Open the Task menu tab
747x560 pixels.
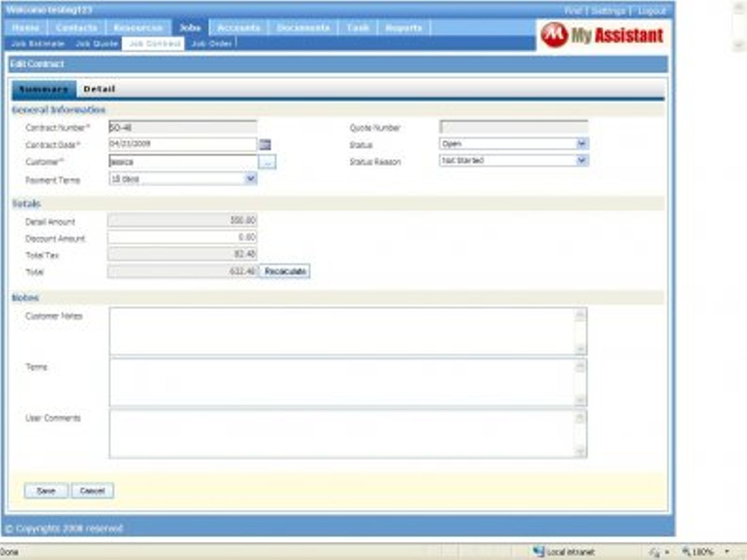(x=358, y=28)
